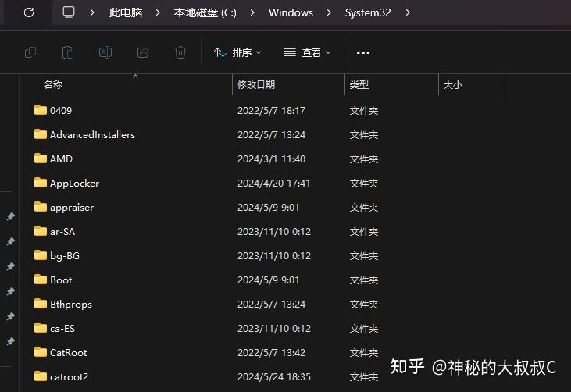Sort by 修改日期 column header

point(256,85)
